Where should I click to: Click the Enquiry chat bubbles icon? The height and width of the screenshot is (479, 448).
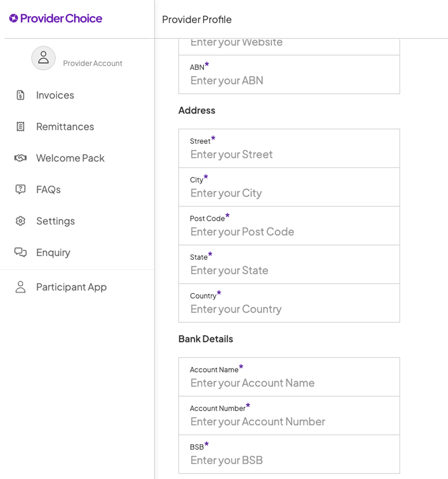[x=20, y=252]
